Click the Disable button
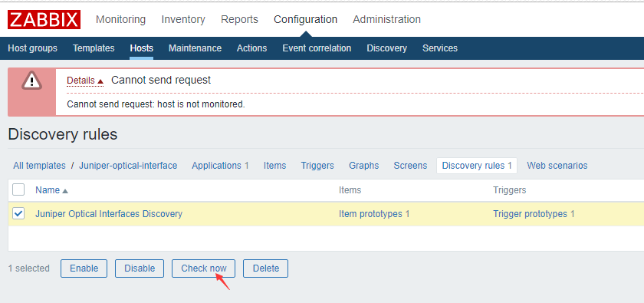 (140, 268)
